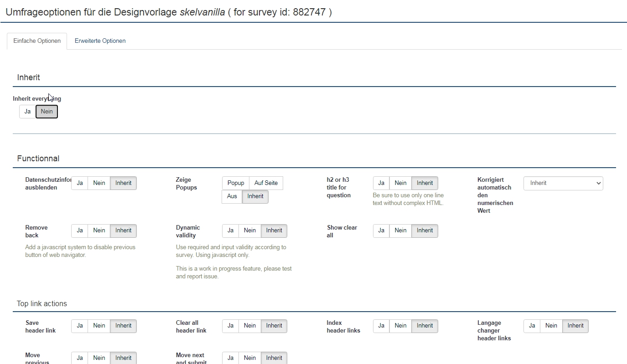Choose Auf Seite for Zeige Popups
Screen dimensions: 627x364
[266, 183]
